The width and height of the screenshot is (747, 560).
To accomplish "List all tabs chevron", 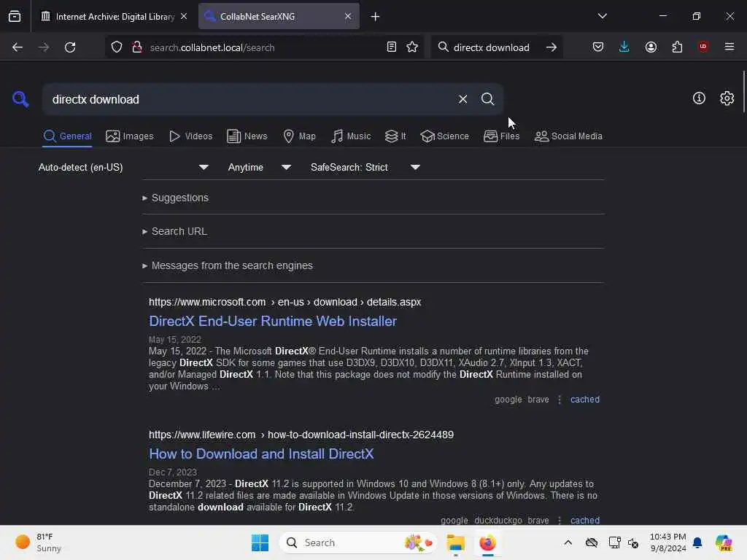I will [x=602, y=16].
